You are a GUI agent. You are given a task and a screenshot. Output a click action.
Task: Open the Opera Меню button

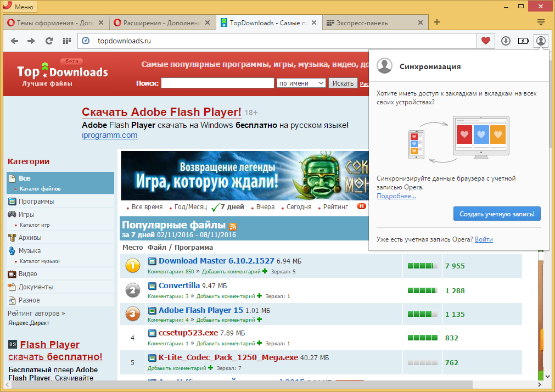click(x=19, y=7)
